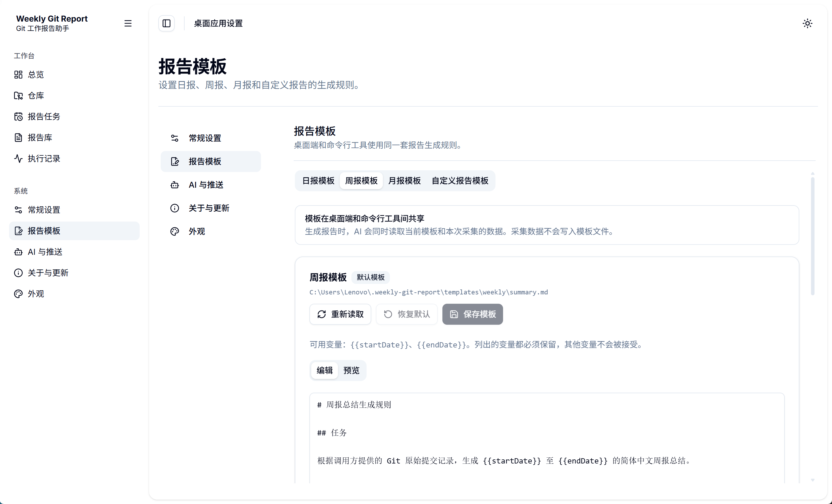The image size is (832, 504).
Task: Go to 报告任务 in the sidebar
Action: (74, 117)
